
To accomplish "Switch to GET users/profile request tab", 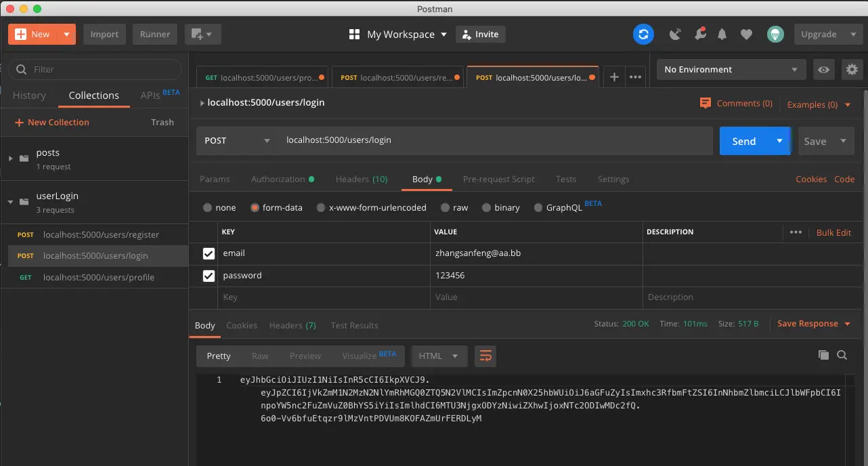I will pos(262,78).
